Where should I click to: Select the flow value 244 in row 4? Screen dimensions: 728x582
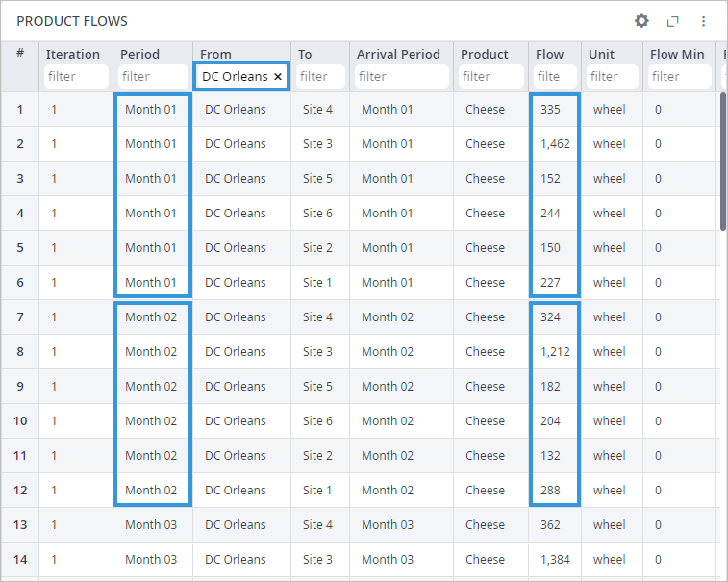tap(550, 214)
